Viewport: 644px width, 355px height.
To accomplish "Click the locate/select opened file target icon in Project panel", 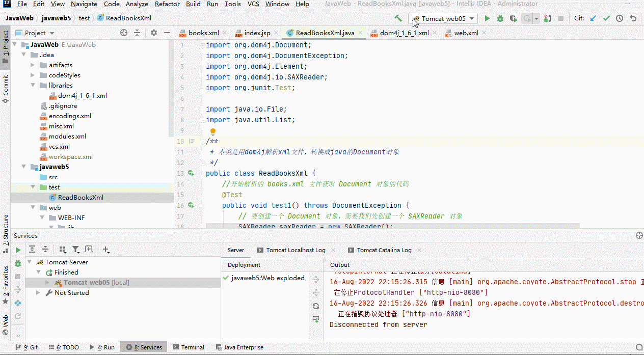I will [123, 33].
